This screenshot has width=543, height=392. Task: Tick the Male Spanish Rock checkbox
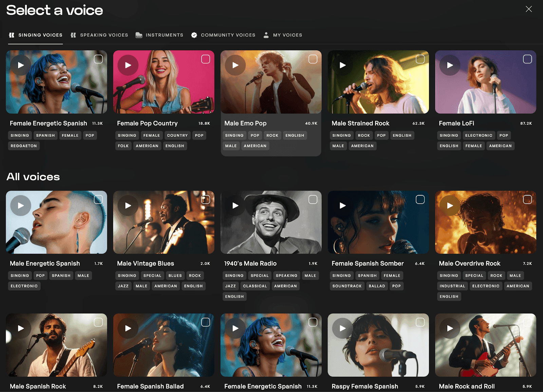(x=98, y=322)
